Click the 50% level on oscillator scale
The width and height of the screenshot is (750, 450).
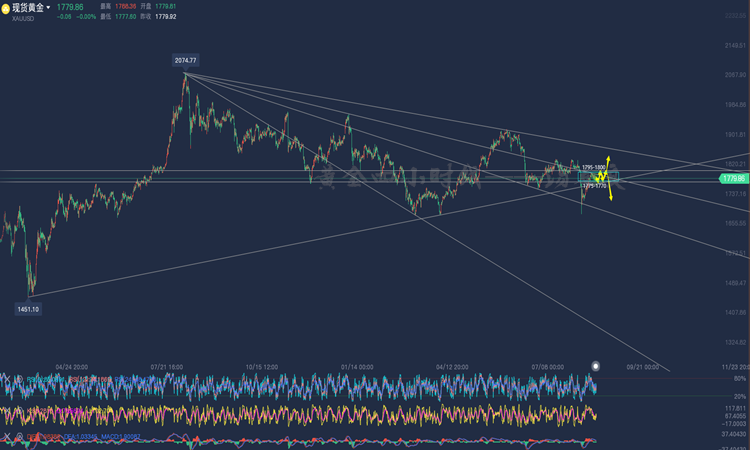(x=740, y=379)
